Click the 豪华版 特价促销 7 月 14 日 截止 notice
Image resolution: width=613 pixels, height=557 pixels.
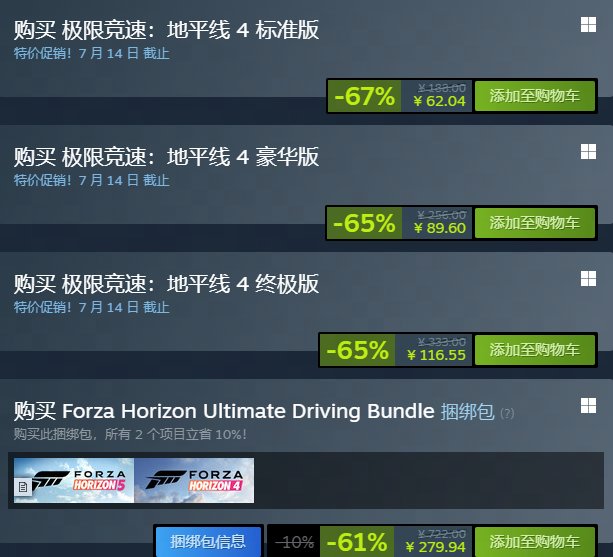[x=92, y=180]
